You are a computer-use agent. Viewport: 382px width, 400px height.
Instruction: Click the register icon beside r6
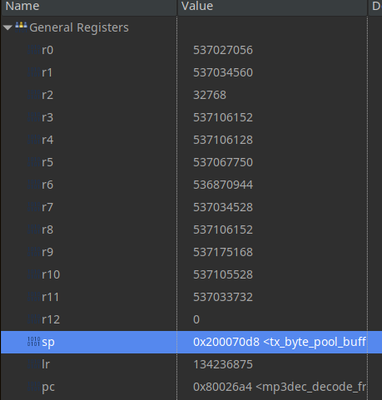click(x=33, y=184)
